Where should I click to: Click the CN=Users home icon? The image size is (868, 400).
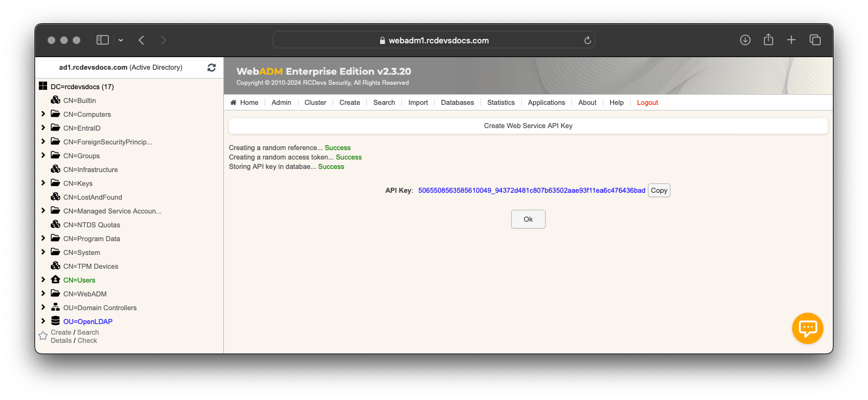pyautogui.click(x=56, y=280)
